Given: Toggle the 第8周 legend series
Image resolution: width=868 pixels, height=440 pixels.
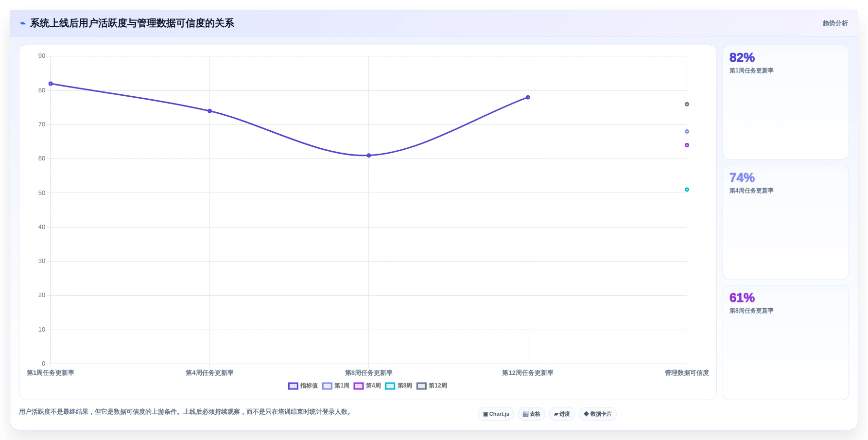Looking at the screenshot, I should pyautogui.click(x=399, y=386).
